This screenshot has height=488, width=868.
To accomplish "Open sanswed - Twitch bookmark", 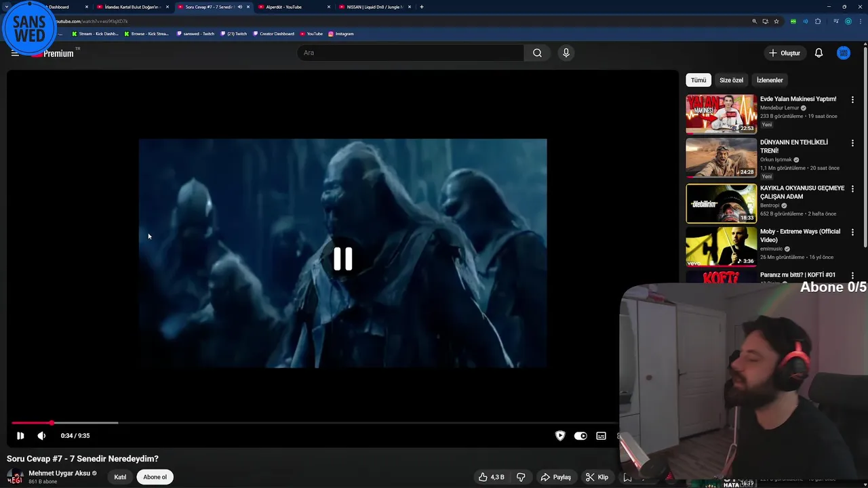I will click(x=195, y=34).
